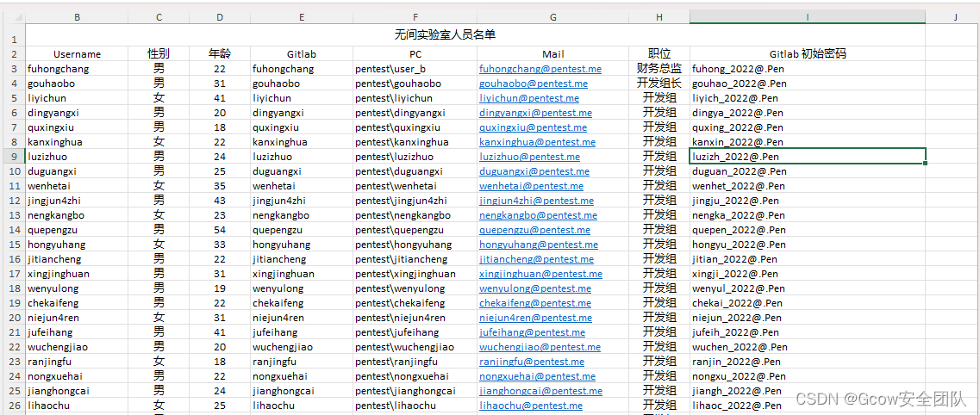Select password cell fuhong_2022@.Pen

tap(808, 69)
